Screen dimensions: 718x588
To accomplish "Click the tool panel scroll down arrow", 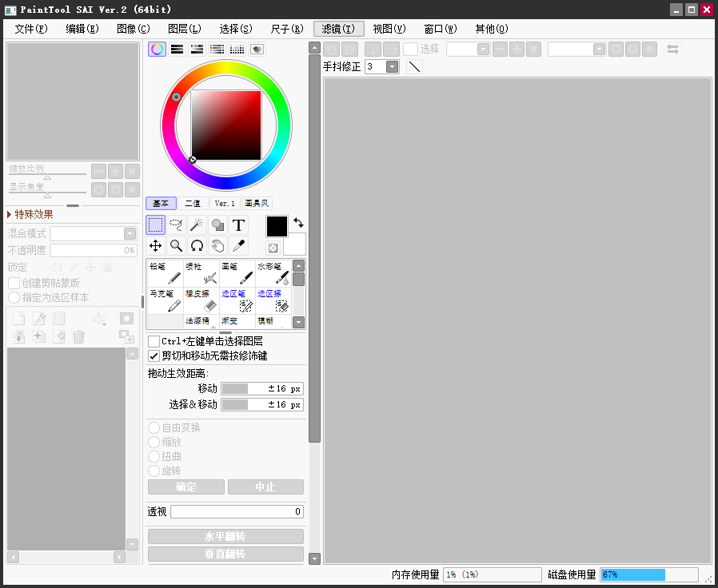I will (x=314, y=558).
